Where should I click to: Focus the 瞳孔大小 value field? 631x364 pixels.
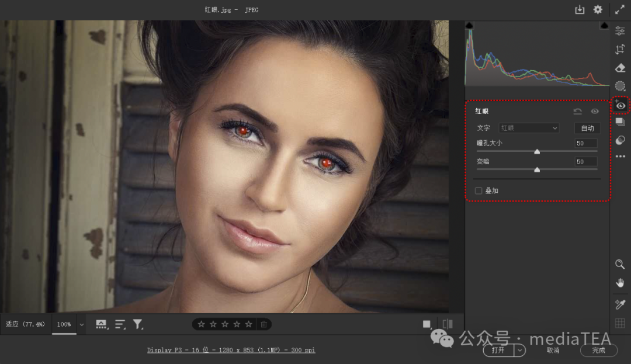[x=586, y=143]
